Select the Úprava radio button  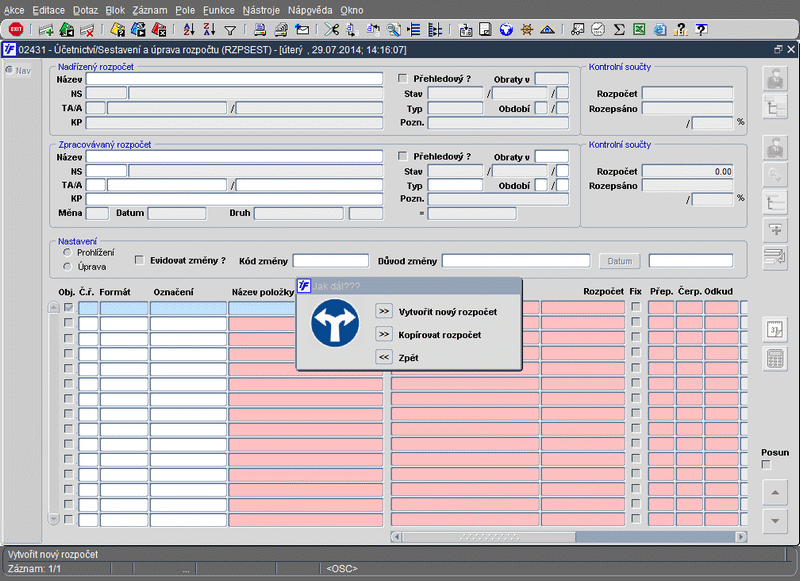pyautogui.click(x=67, y=267)
